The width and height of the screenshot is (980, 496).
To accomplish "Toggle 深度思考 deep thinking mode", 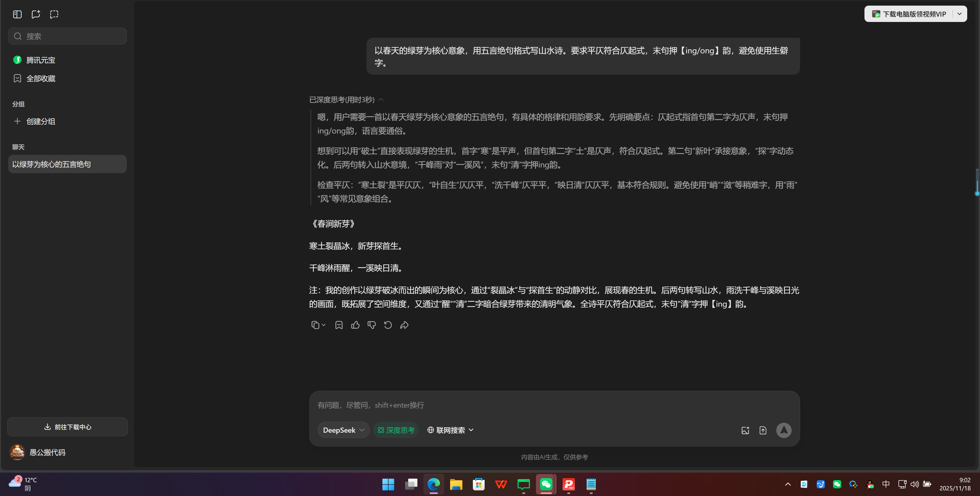I will pyautogui.click(x=396, y=430).
